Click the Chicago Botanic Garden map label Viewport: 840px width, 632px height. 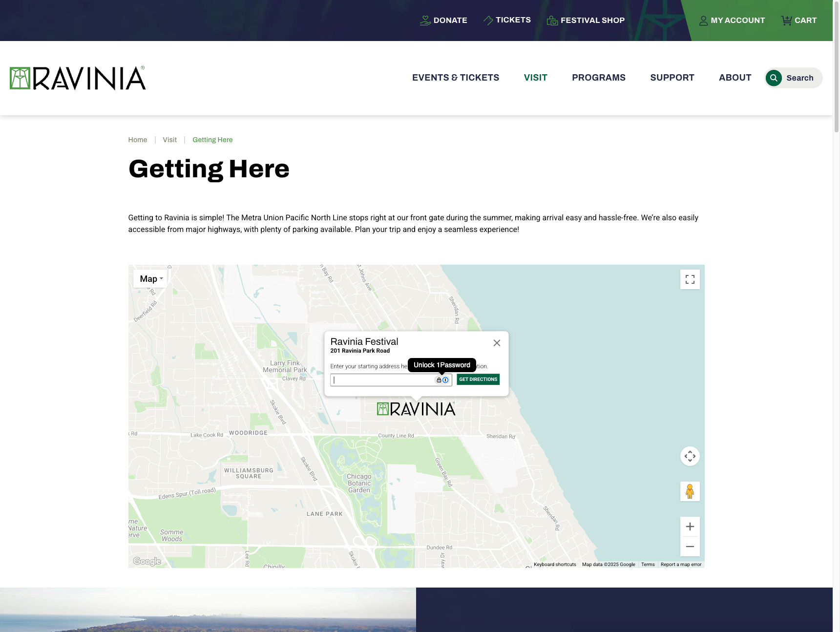359,484
